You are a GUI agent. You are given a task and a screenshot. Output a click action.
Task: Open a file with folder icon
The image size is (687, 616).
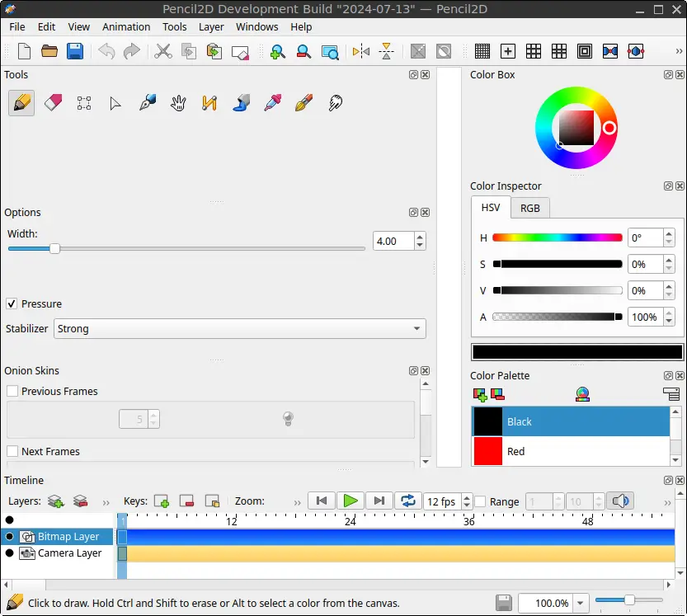coord(49,51)
